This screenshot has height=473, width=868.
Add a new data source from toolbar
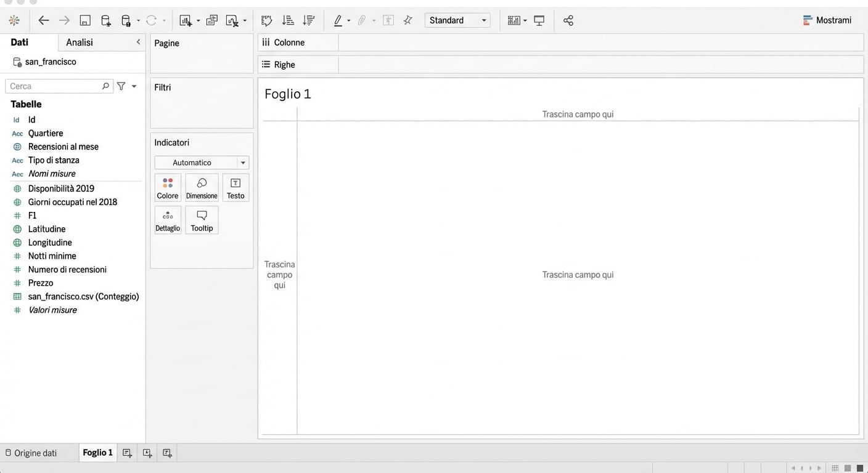pos(105,20)
